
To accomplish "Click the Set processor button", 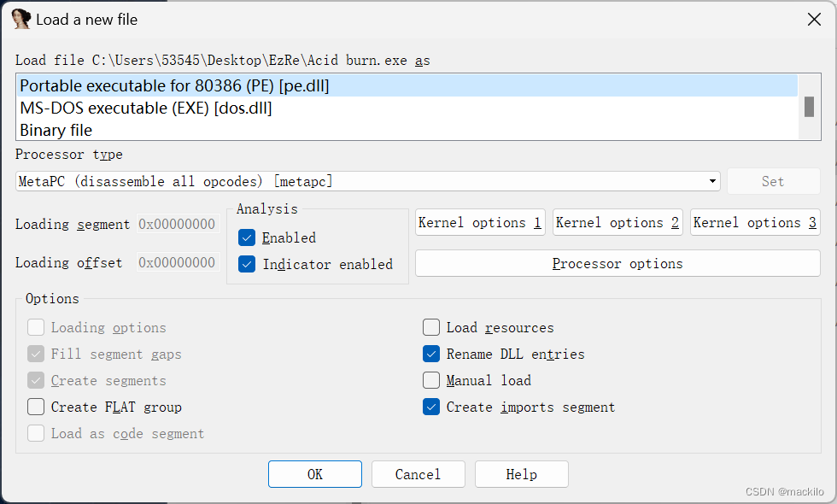I will [x=773, y=181].
